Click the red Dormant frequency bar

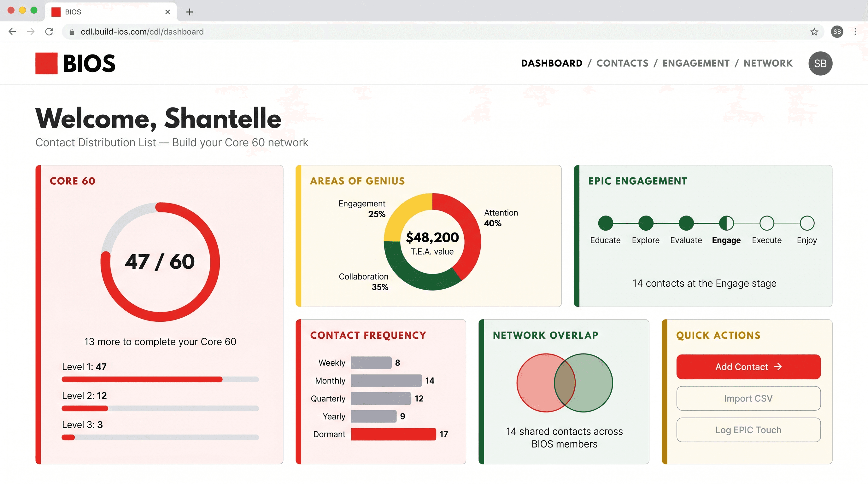coord(394,434)
